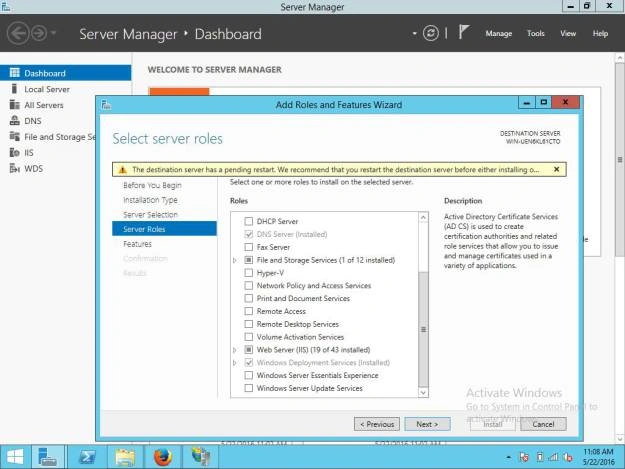Select the Server Roles step
The height and width of the screenshot is (469, 625).
164,229
